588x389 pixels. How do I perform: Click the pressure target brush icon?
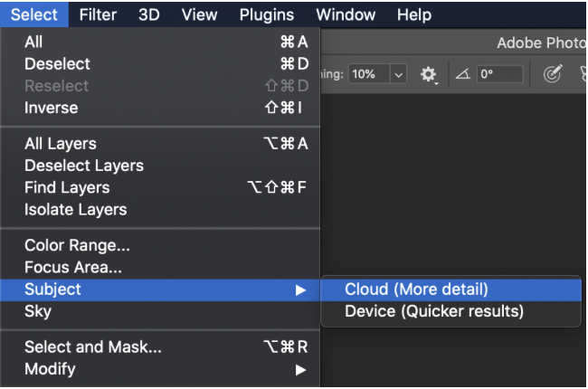click(x=554, y=75)
